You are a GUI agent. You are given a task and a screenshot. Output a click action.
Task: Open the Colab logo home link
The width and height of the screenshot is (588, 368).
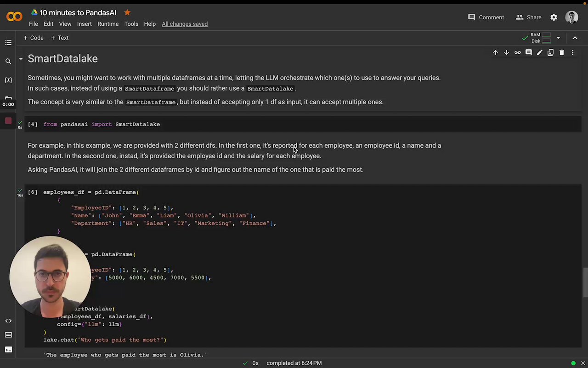click(x=14, y=17)
